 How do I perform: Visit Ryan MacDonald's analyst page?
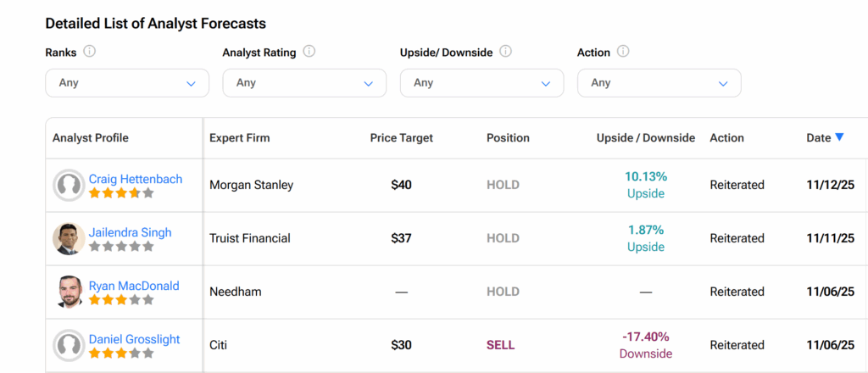(x=134, y=286)
